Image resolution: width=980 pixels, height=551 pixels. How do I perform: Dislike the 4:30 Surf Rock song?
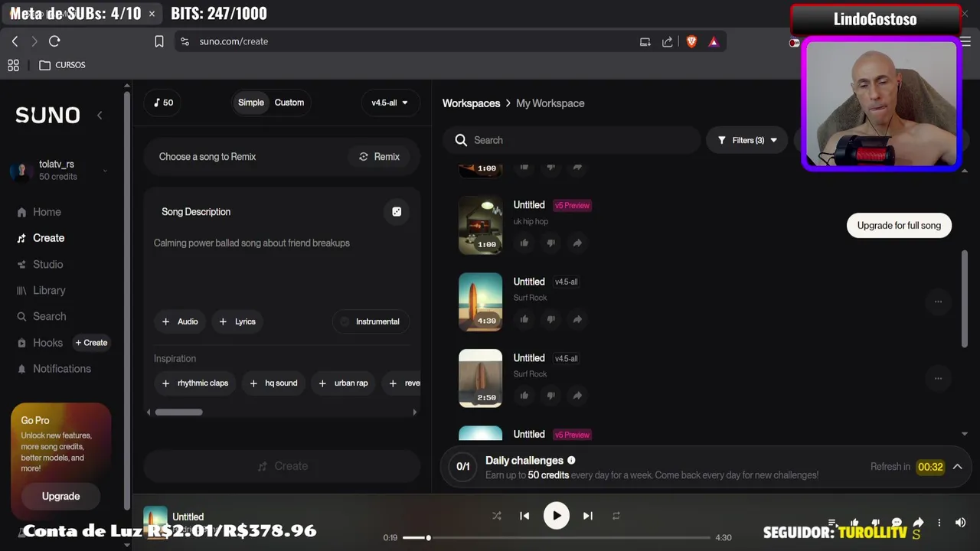point(550,319)
